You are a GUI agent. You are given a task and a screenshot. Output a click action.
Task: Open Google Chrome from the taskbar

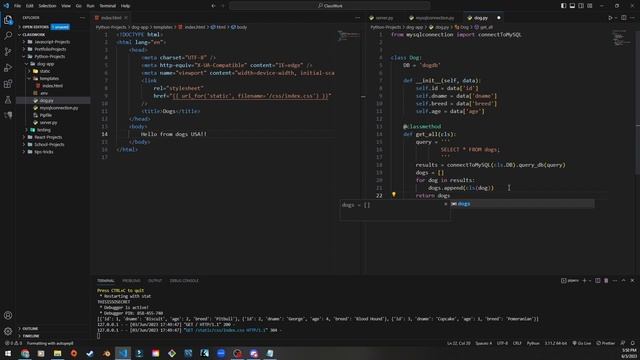click(25, 353)
